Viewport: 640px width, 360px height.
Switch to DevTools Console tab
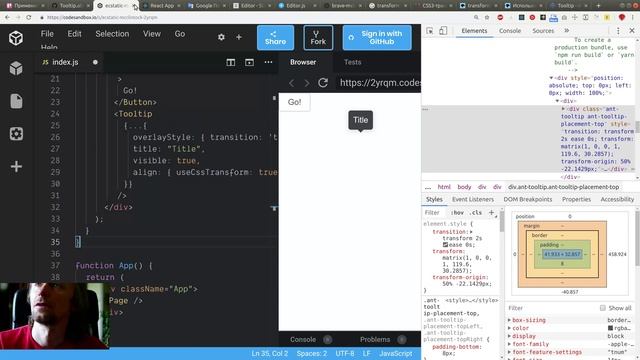click(x=510, y=31)
